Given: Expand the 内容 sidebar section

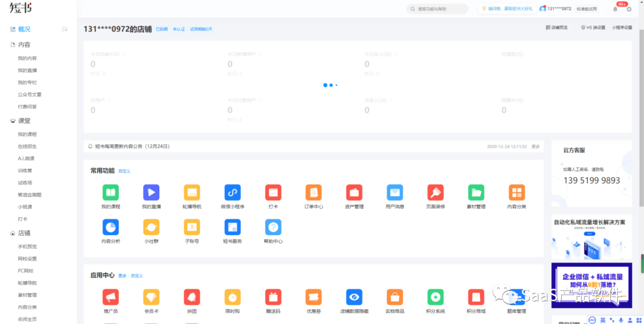Looking at the screenshot, I should tap(24, 45).
